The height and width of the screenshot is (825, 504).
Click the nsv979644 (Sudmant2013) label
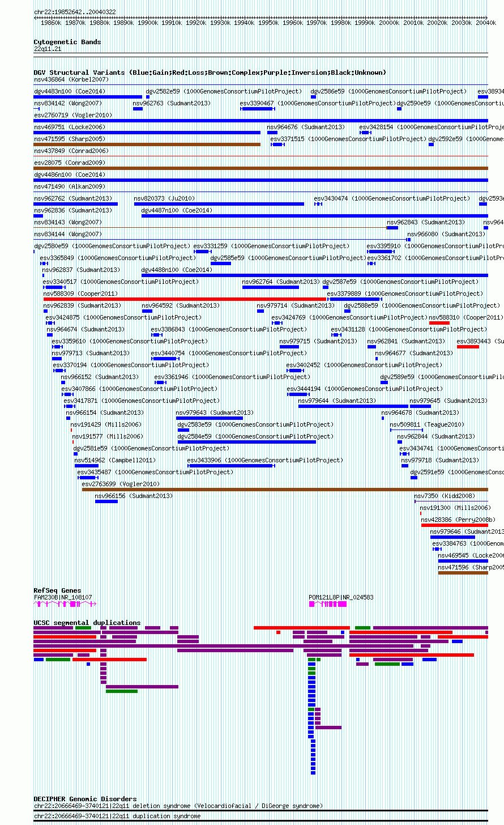(x=337, y=401)
